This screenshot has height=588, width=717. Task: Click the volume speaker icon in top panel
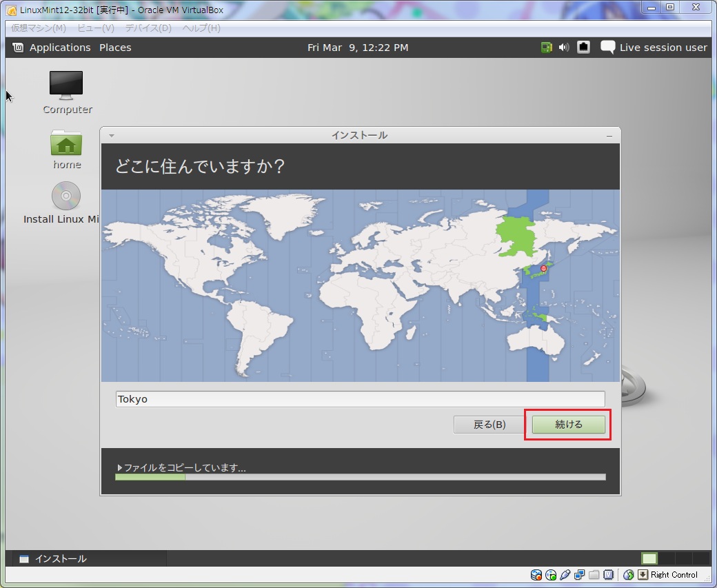[564, 48]
